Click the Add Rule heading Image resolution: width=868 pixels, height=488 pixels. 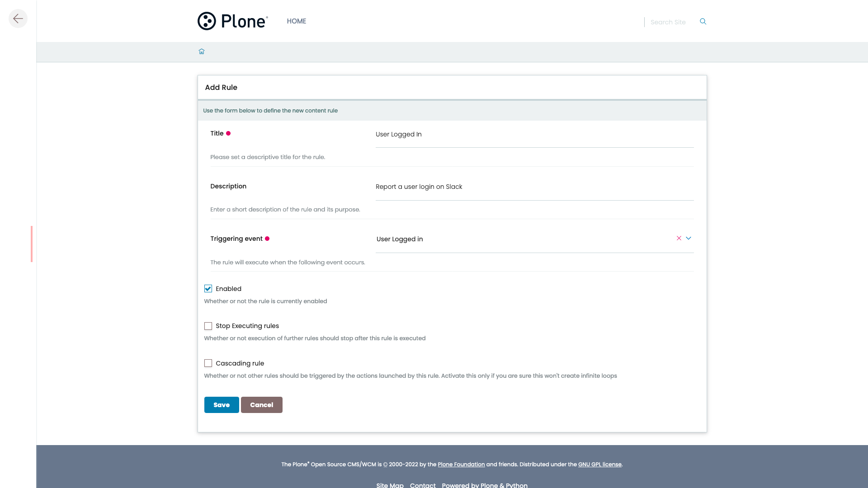coord(221,88)
